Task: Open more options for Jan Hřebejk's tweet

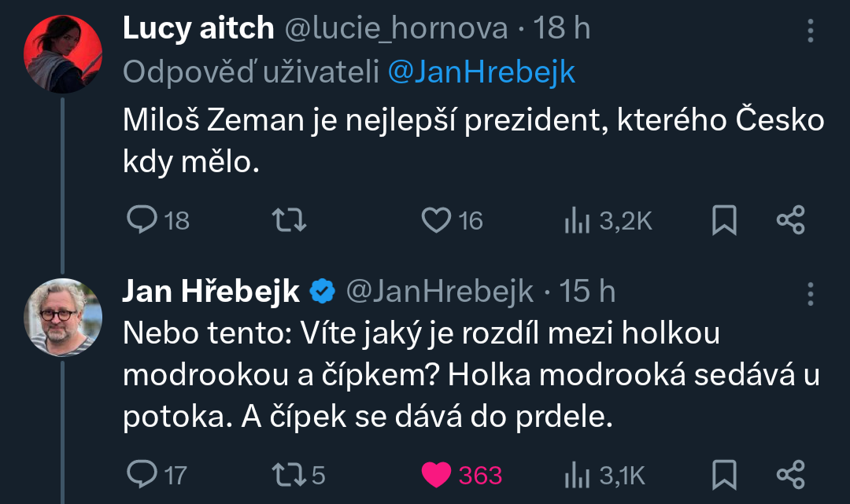Action: click(x=811, y=293)
